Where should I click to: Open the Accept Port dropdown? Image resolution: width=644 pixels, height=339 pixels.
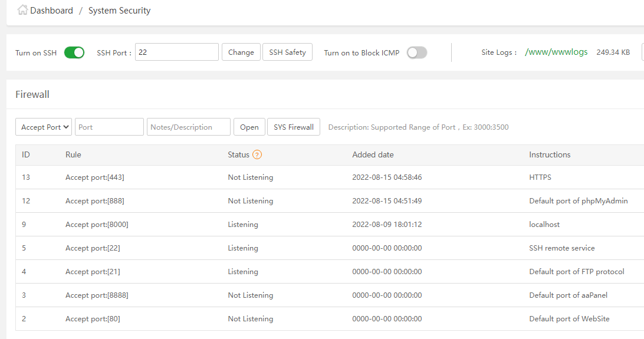tap(44, 127)
